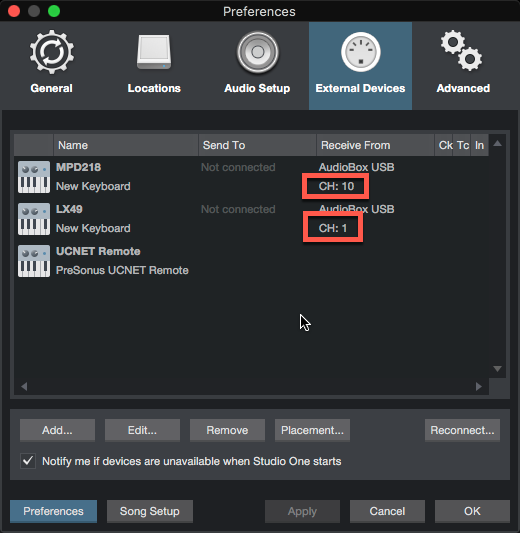This screenshot has height=533, width=520.
Task: Open the Advanced gears icon
Action: coord(462,50)
